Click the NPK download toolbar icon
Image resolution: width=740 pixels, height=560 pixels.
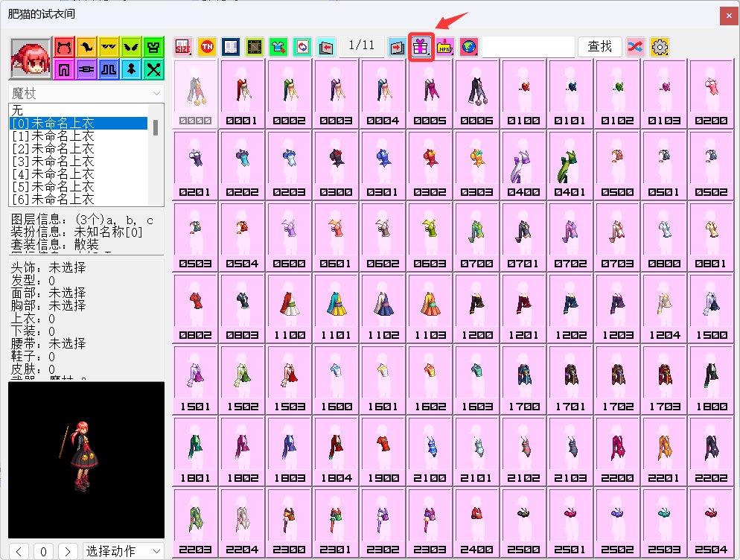tap(444, 47)
